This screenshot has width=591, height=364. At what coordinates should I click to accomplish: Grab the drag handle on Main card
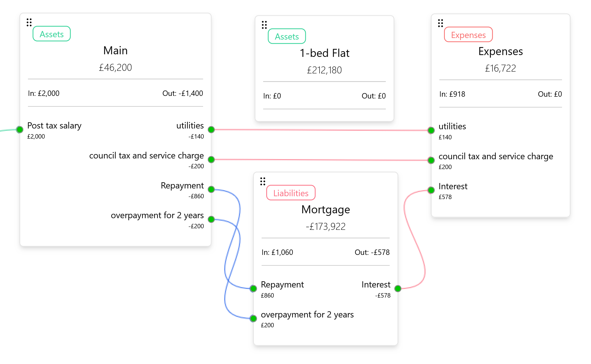tap(29, 22)
